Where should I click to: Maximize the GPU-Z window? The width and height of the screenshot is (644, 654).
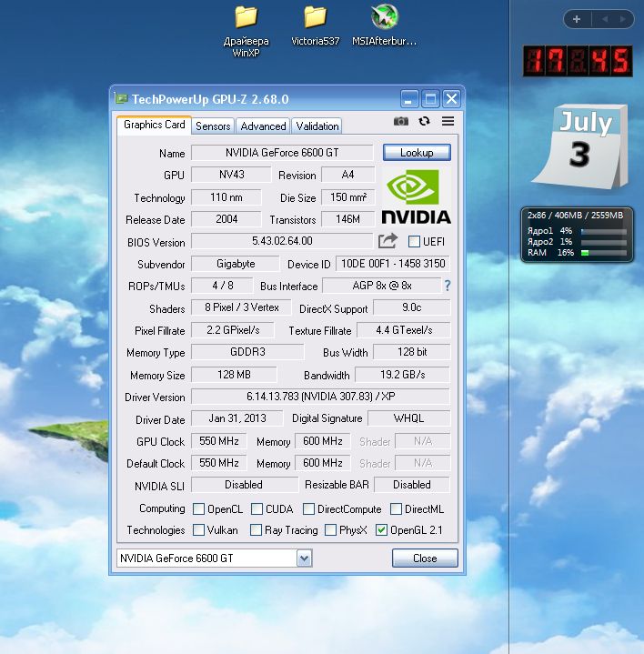(x=430, y=99)
